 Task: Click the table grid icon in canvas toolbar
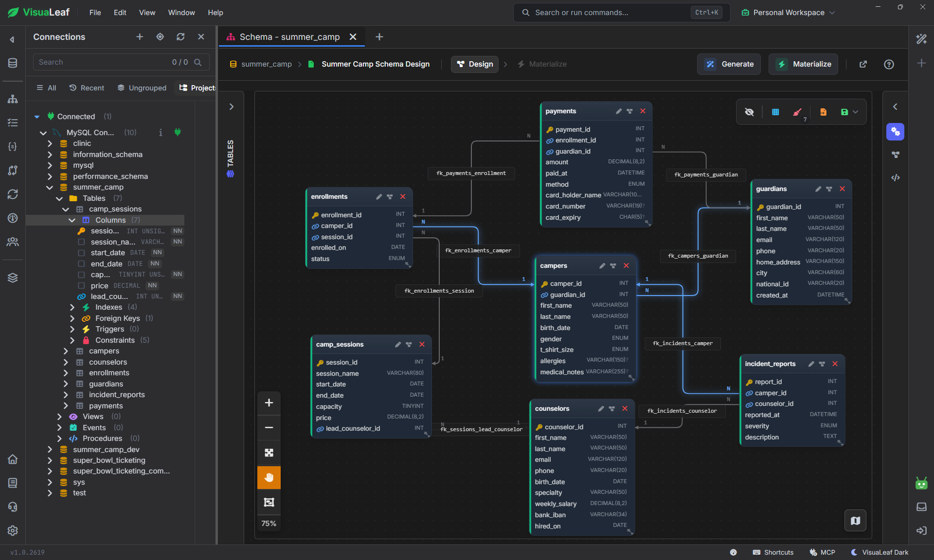[x=775, y=112]
